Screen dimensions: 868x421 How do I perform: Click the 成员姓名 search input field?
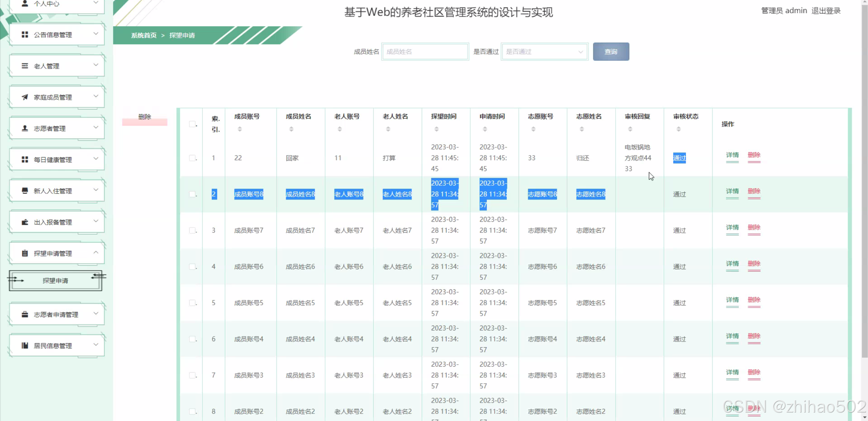(425, 52)
